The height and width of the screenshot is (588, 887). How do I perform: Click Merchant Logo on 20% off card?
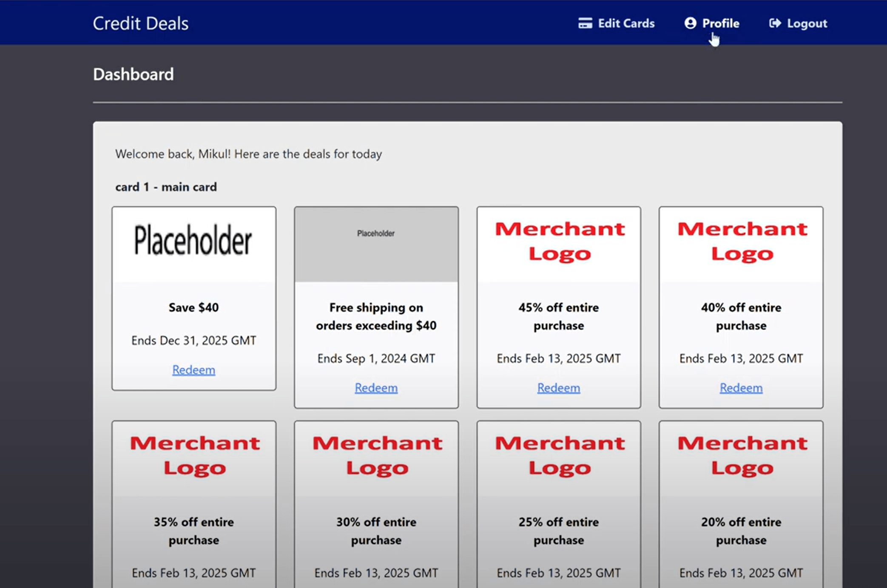click(742, 456)
